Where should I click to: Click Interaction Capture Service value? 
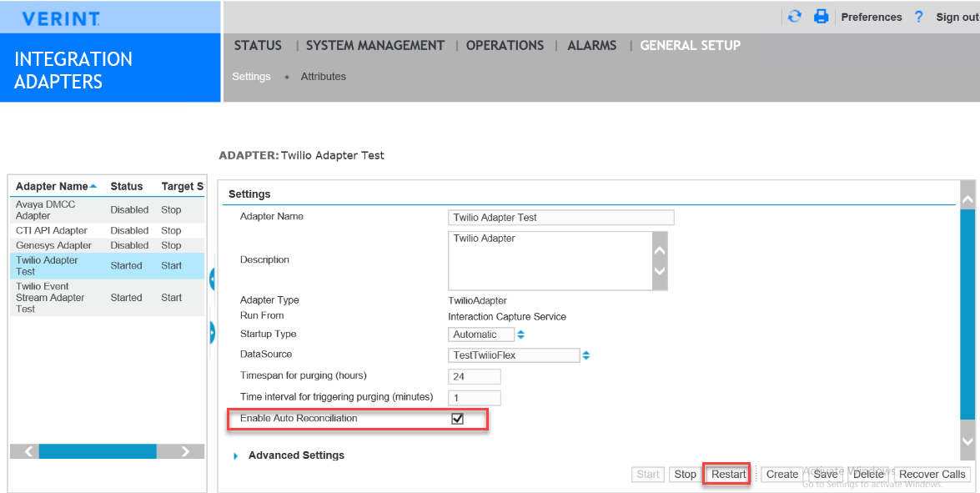click(x=507, y=317)
